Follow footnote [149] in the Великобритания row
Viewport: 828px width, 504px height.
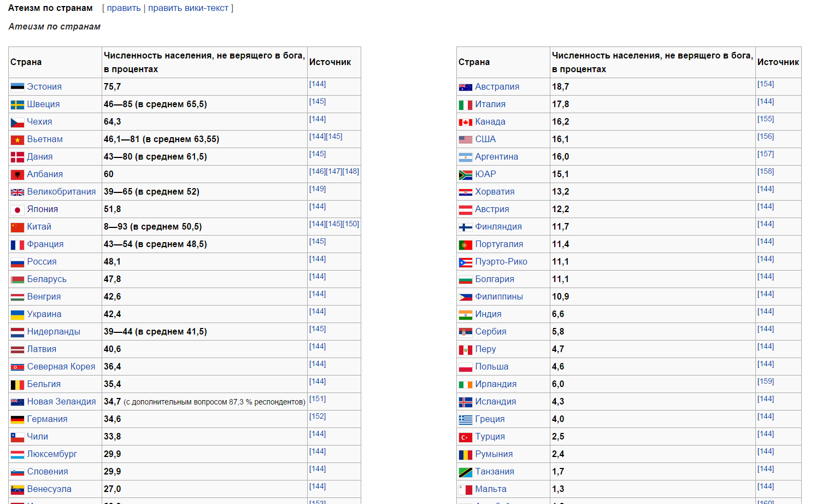point(318,189)
